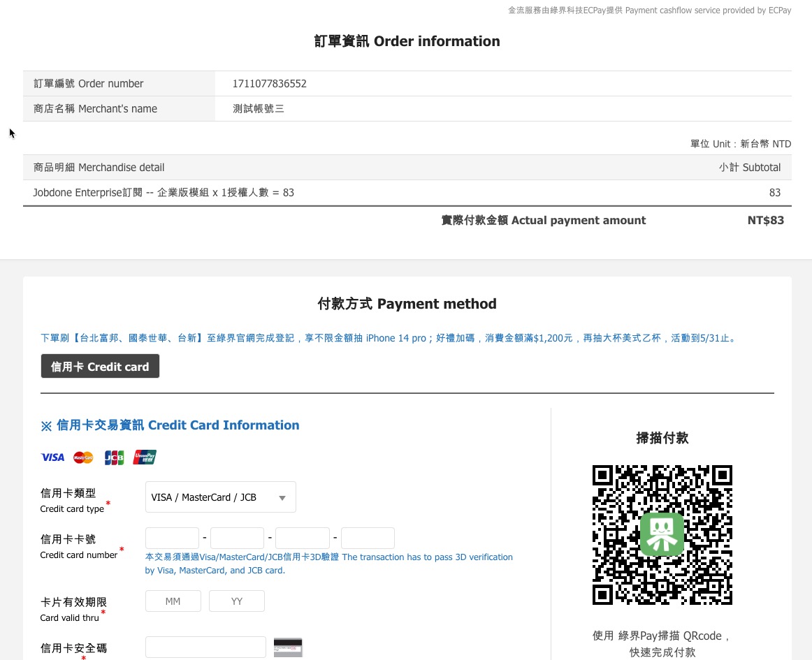Focus the fourth credit card number field
The height and width of the screenshot is (660, 812).
[368, 538]
